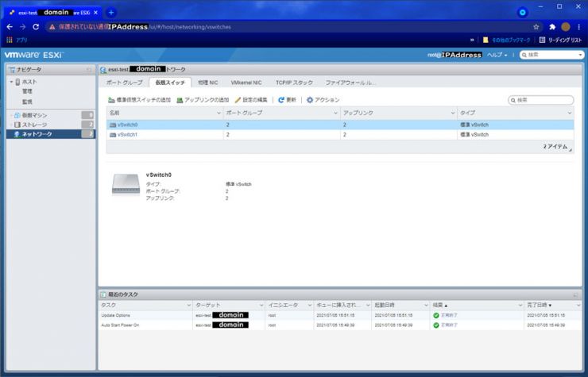
Task: Open the vSwitch1 link
Action: click(127, 135)
